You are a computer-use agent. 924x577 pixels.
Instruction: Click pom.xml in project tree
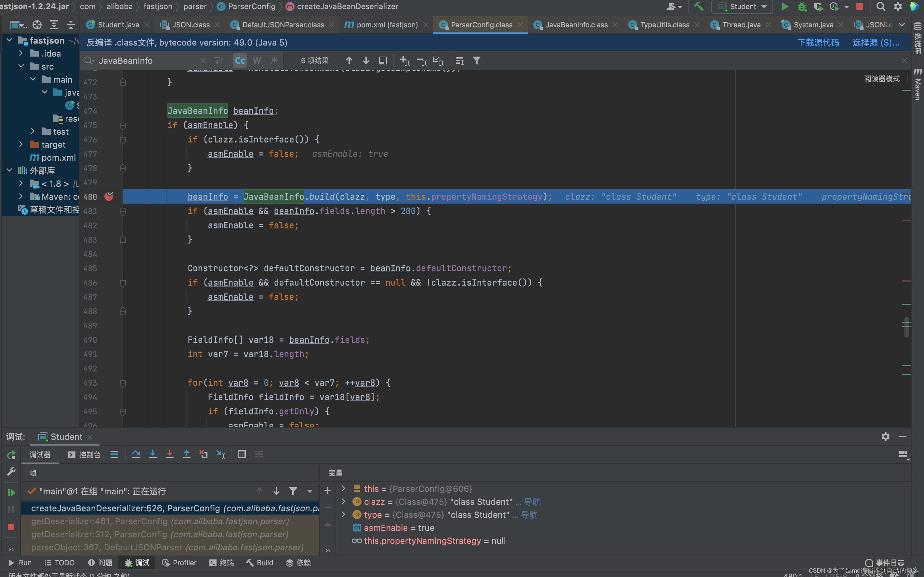[x=58, y=157]
